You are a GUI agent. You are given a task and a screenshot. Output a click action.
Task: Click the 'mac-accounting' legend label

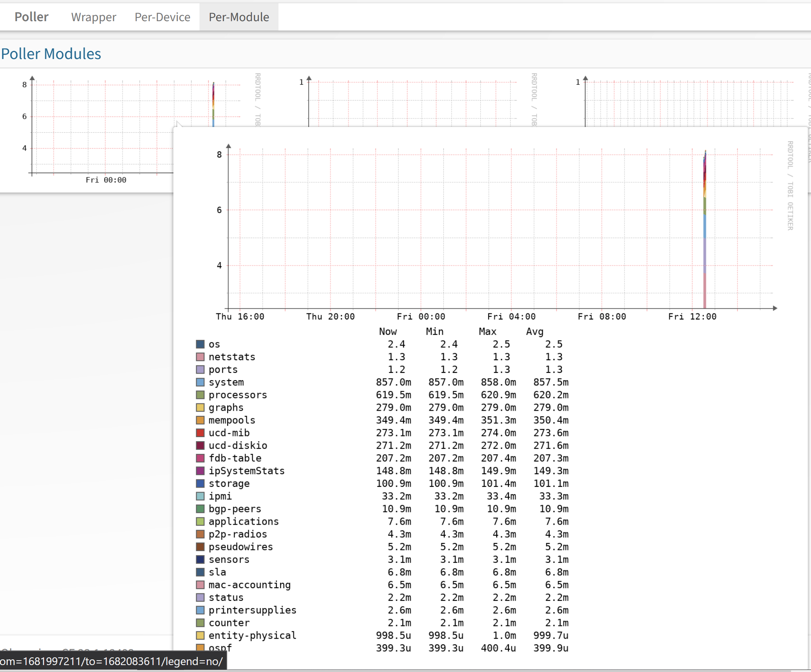click(250, 585)
